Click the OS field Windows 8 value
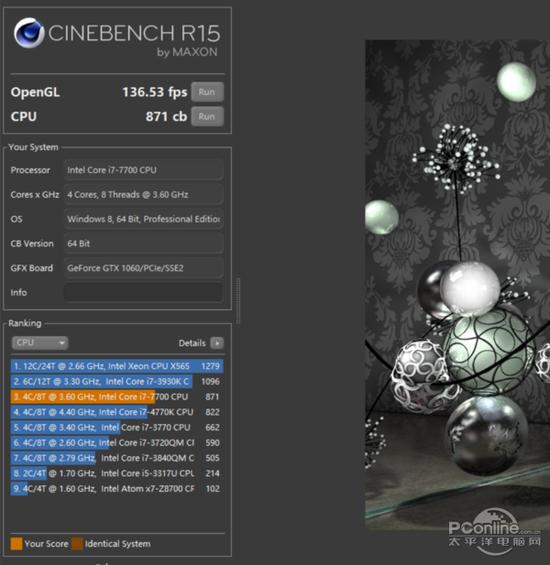 (x=143, y=219)
